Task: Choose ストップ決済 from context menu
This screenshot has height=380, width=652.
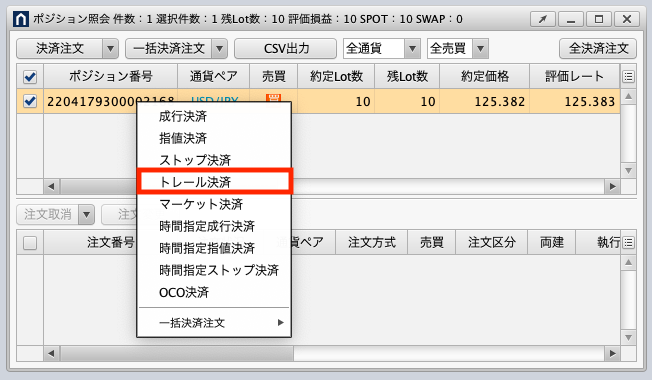Action: coord(214,160)
